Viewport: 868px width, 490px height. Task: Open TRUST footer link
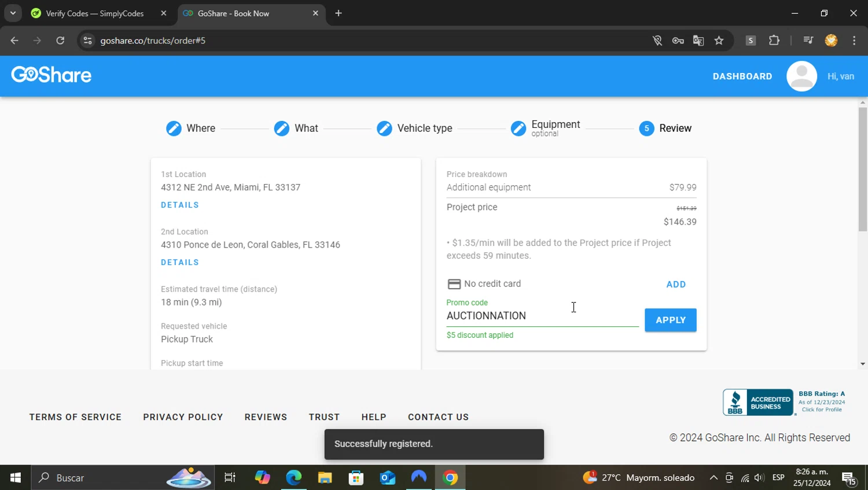[324, 417]
